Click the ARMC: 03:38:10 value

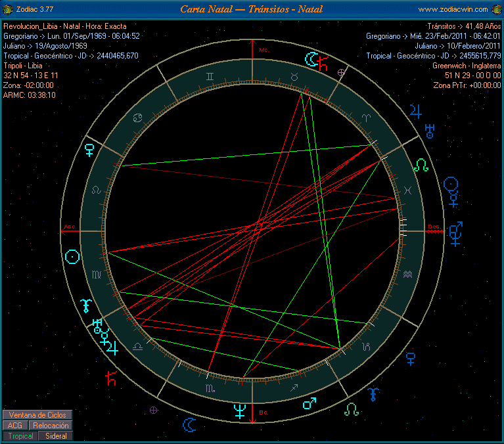(30, 95)
